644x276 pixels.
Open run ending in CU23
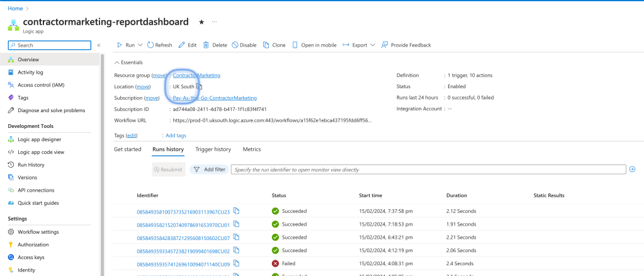[183, 212]
